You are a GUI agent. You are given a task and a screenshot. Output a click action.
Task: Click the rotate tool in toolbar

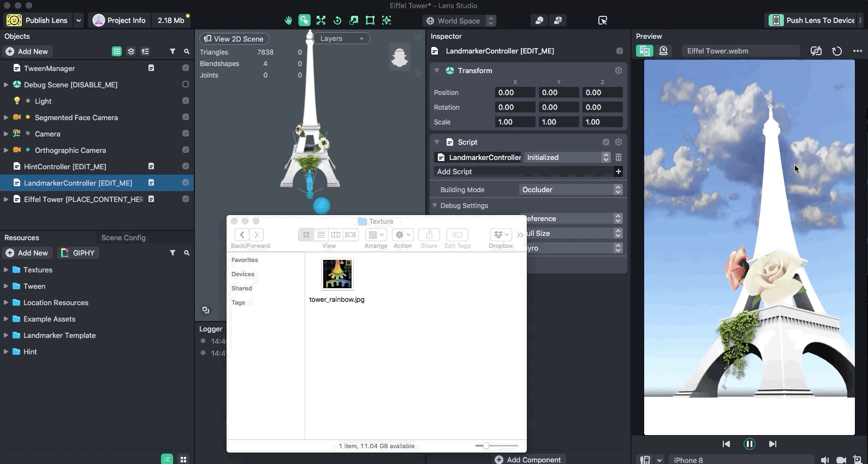pyautogui.click(x=337, y=20)
